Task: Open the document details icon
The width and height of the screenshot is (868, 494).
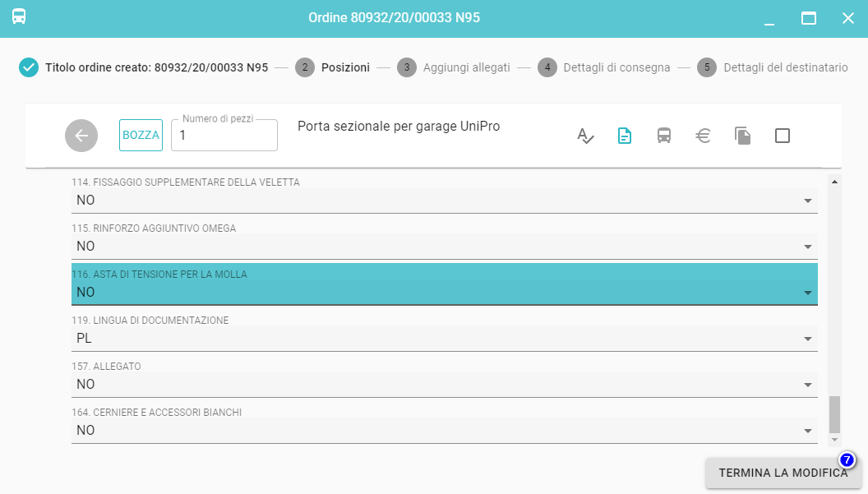Action: (x=625, y=136)
